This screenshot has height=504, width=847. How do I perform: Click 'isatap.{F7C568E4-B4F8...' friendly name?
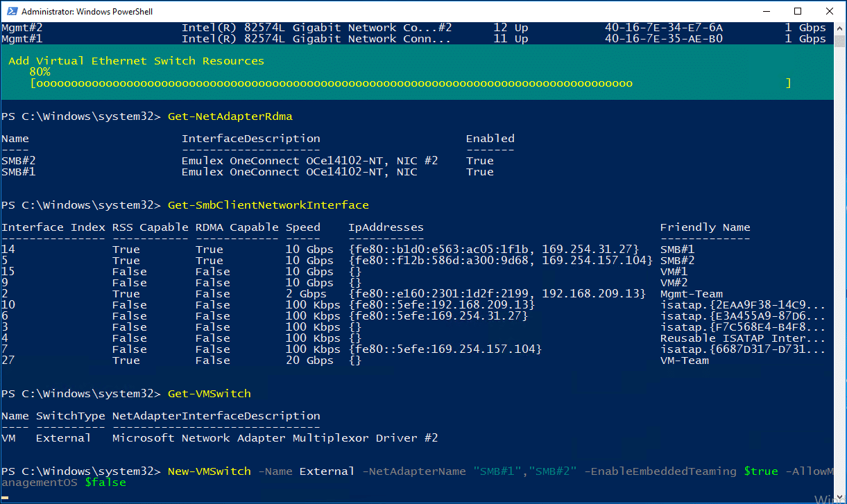(x=744, y=327)
